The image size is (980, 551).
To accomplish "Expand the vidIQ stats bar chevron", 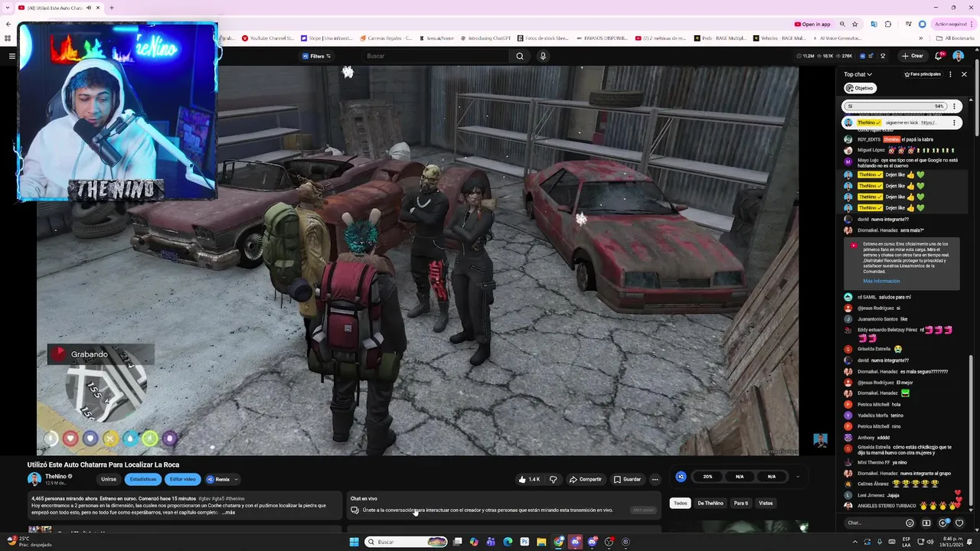I will (x=797, y=477).
